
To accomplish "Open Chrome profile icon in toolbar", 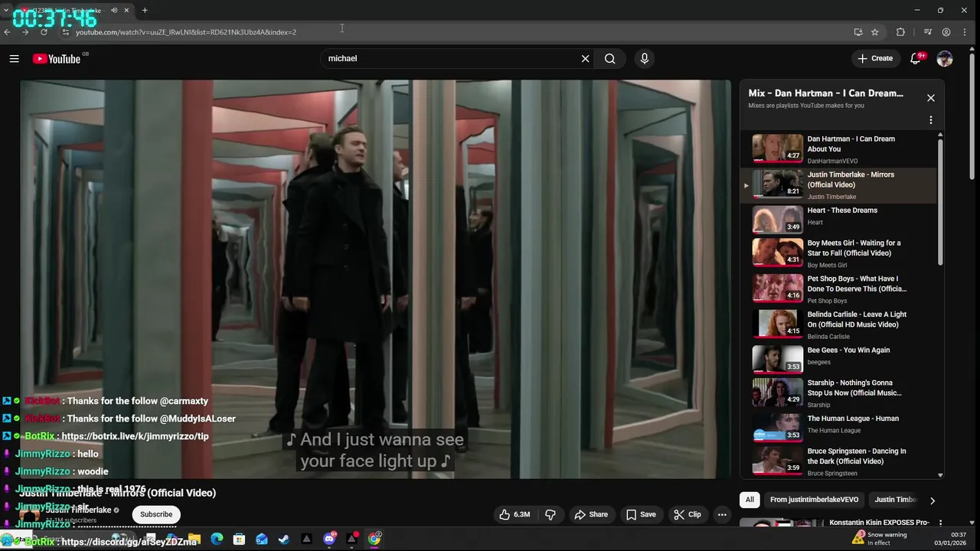I will click(947, 32).
